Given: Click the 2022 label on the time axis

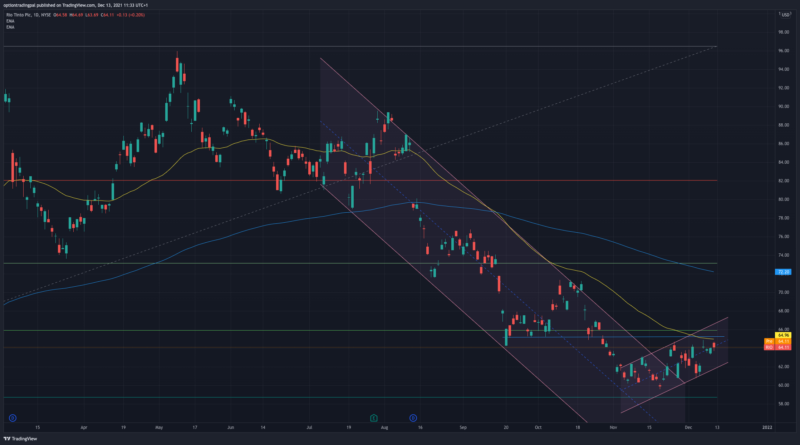Looking at the screenshot, I should (x=765, y=425).
